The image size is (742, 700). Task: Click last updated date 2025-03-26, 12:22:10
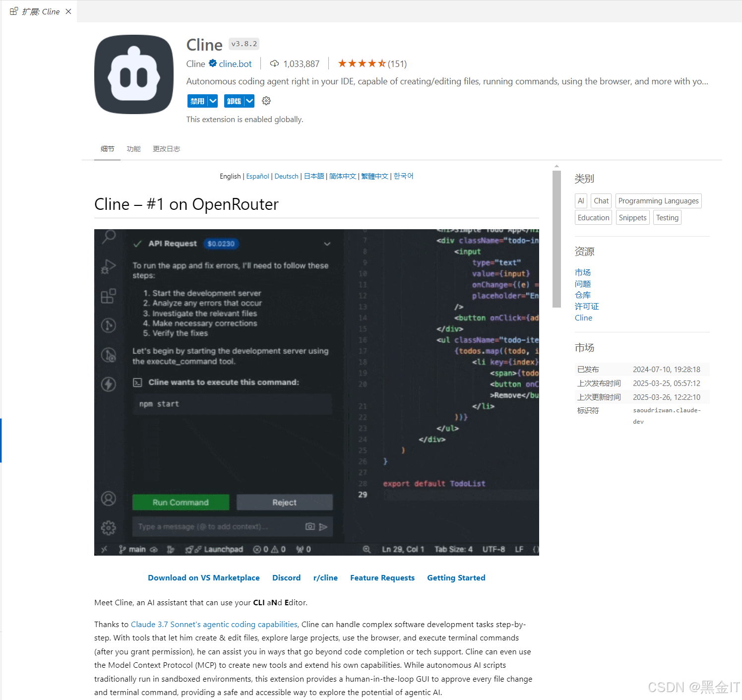pos(667,397)
